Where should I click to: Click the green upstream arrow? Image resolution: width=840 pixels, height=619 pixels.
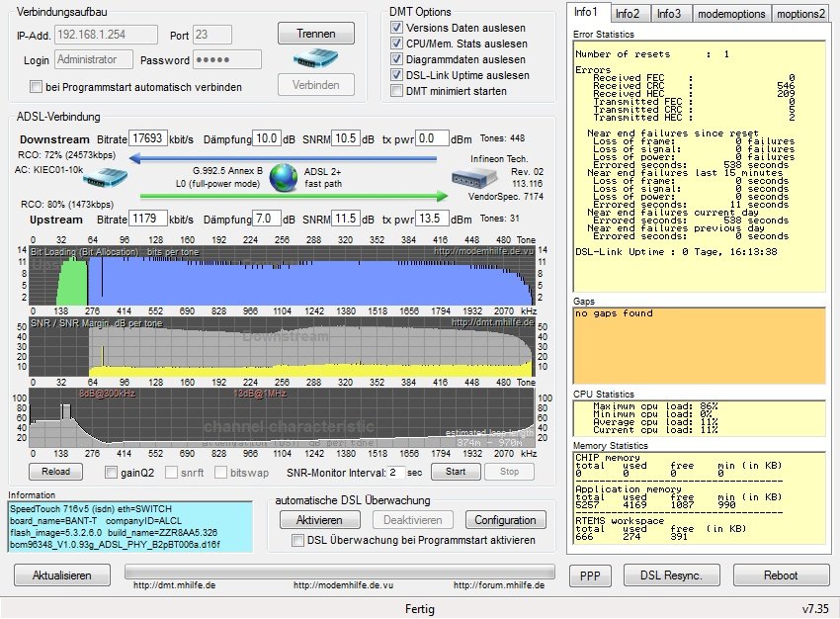(x=294, y=196)
